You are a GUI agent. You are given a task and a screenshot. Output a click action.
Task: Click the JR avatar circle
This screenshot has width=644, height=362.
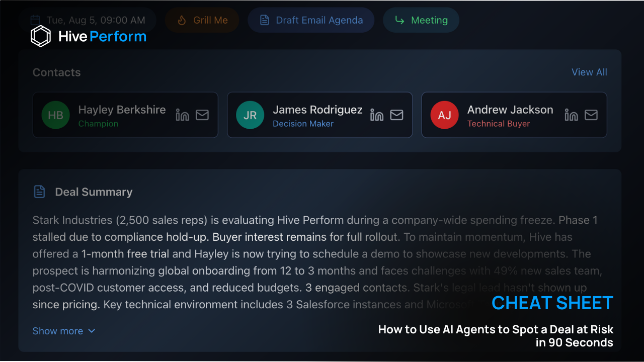250,115
